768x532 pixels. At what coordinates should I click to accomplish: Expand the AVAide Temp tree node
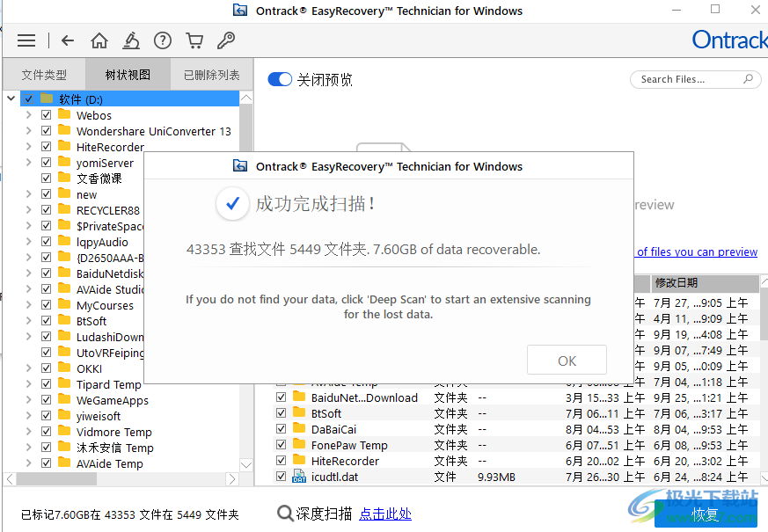click(28, 463)
